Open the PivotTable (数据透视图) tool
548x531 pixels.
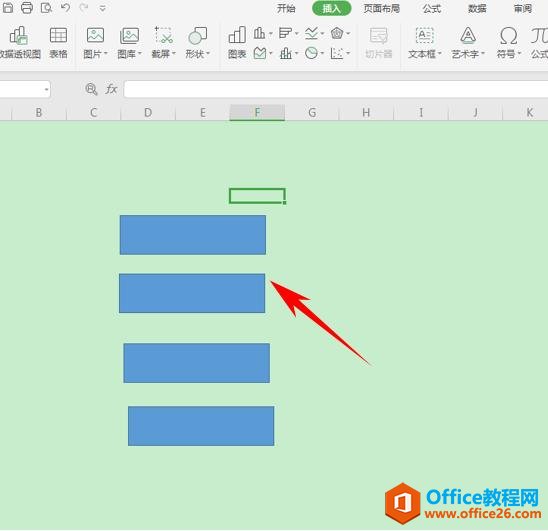19,42
